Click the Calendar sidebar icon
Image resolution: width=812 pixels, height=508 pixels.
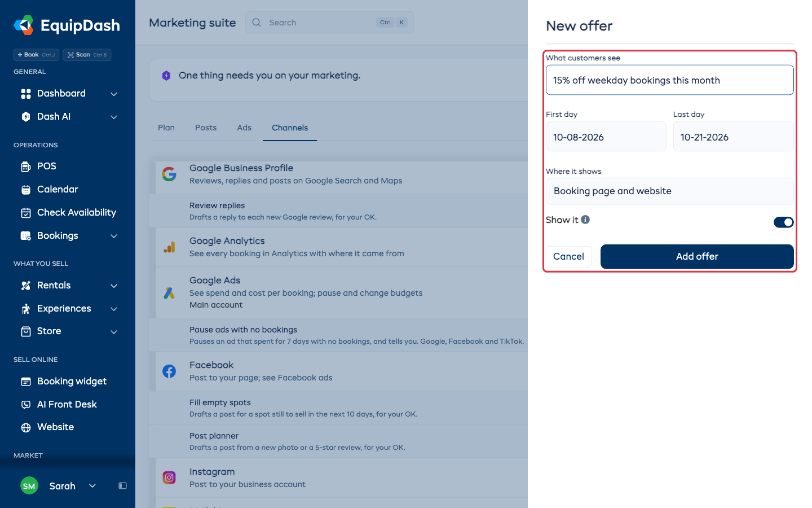pyautogui.click(x=26, y=190)
